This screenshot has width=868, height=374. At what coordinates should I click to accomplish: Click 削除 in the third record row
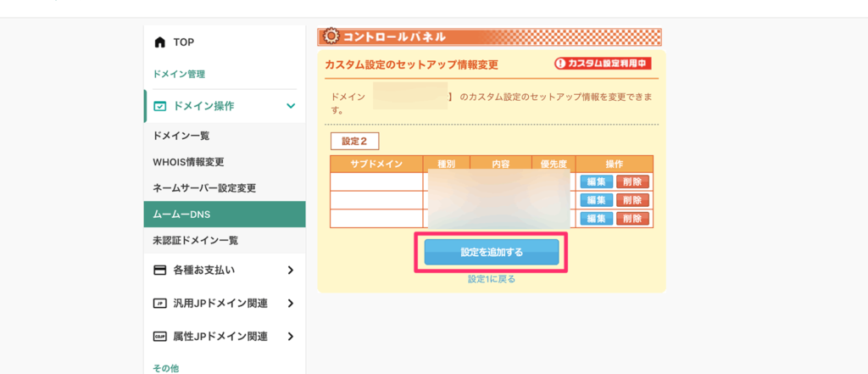632,218
